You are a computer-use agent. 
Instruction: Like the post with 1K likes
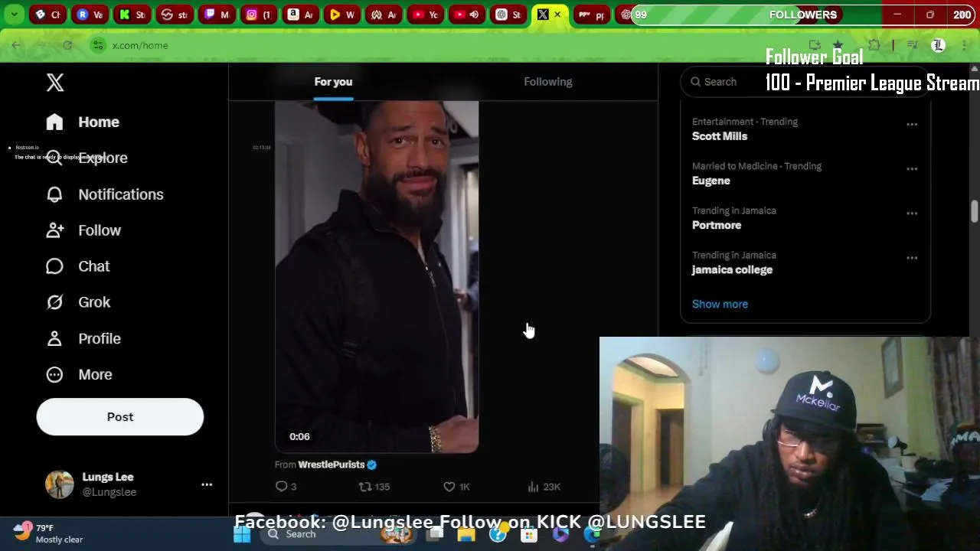coord(456,487)
